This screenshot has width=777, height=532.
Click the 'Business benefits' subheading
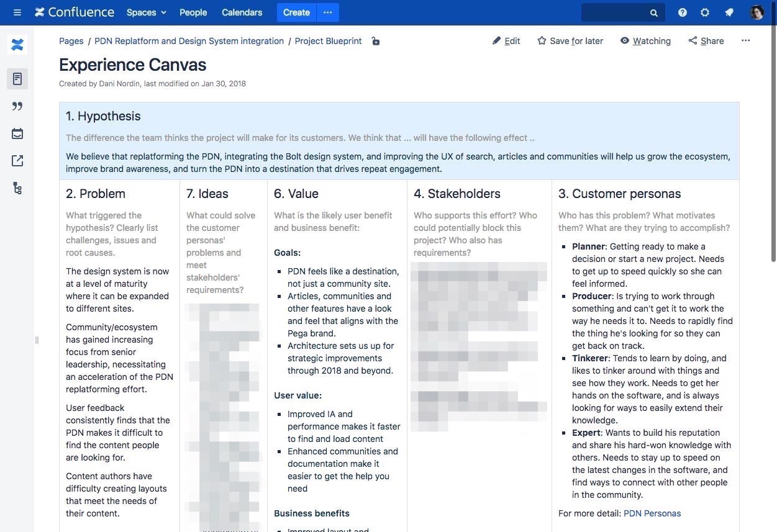[x=312, y=513]
